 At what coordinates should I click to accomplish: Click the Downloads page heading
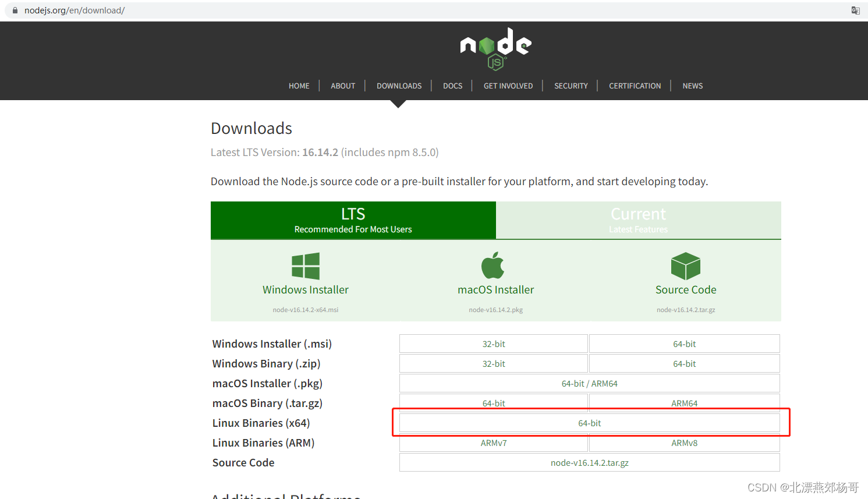click(x=251, y=128)
